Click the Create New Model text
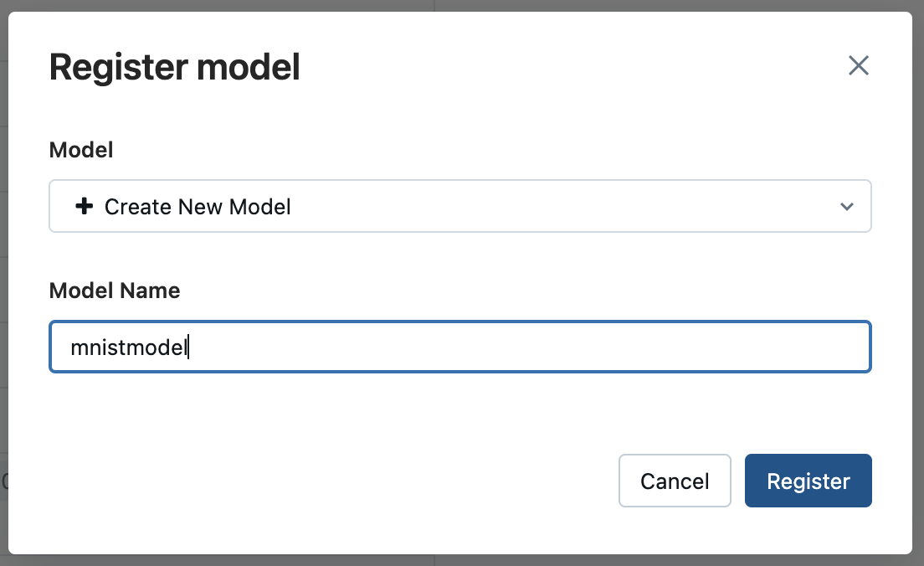The image size is (924, 566). (198, 207)
